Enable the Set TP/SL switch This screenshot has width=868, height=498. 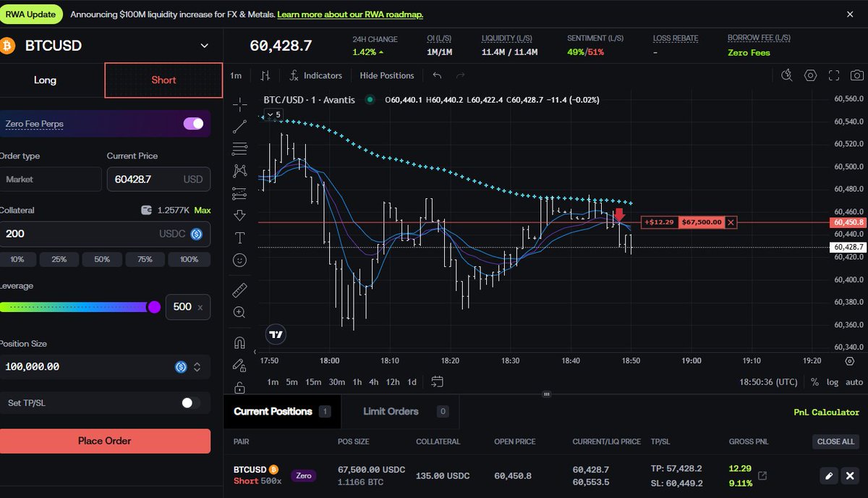[190, 402]
